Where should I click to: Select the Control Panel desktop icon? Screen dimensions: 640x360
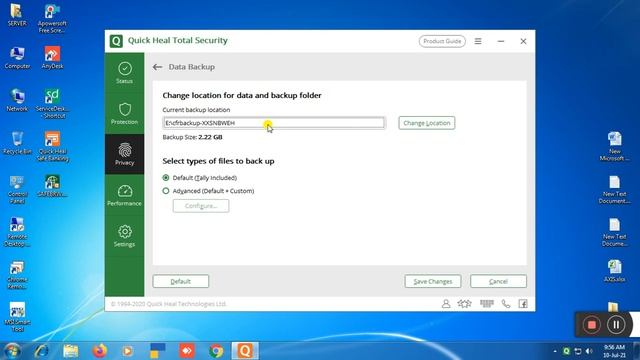click(17, 189)
